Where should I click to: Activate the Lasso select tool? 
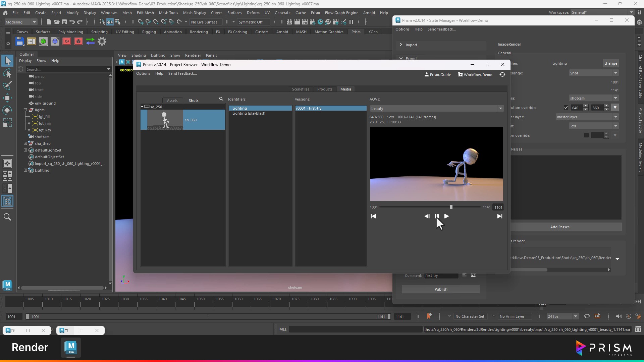[7, 73]
